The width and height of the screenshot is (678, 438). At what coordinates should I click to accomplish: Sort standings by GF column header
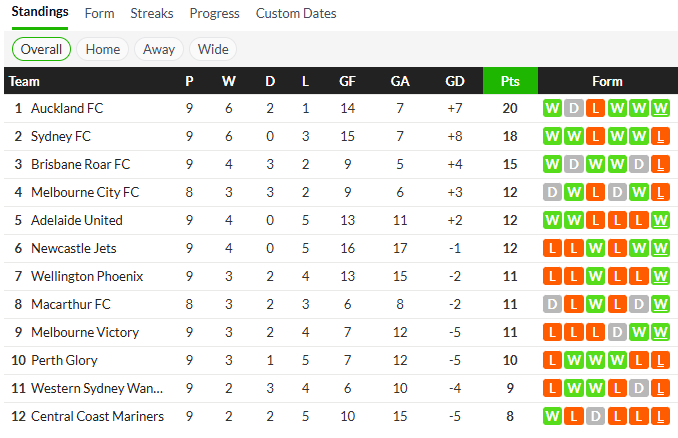[347, 81]
